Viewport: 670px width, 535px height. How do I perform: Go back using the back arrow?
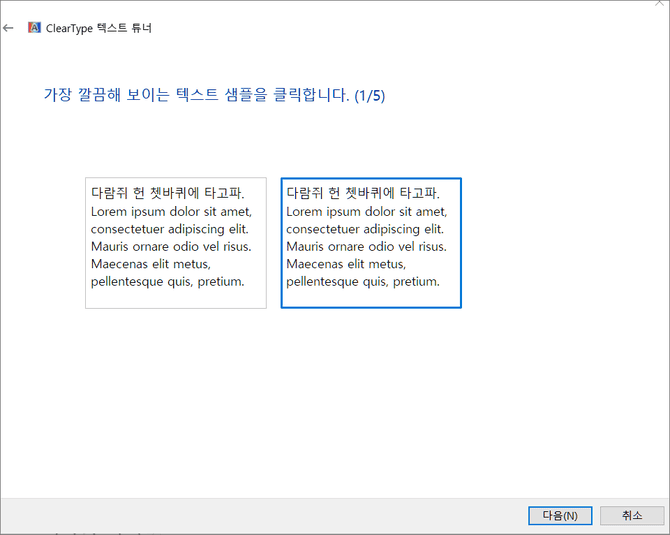point(8,28)
